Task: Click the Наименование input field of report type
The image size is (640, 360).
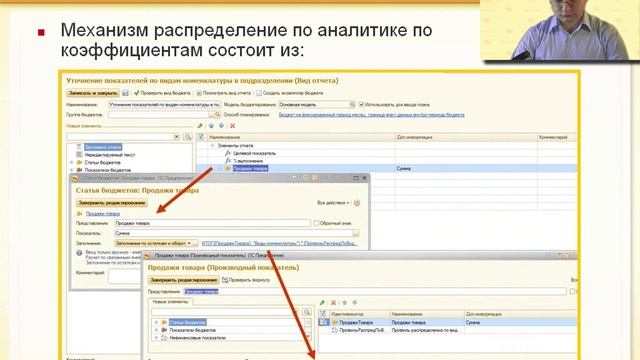Action: coord(164,104)
